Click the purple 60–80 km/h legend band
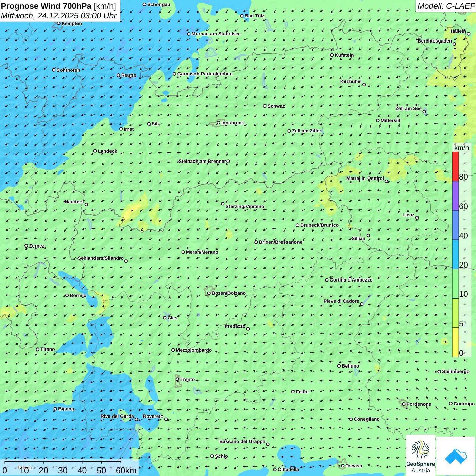The height and width of the screenshot is (476, 476). 455,196
